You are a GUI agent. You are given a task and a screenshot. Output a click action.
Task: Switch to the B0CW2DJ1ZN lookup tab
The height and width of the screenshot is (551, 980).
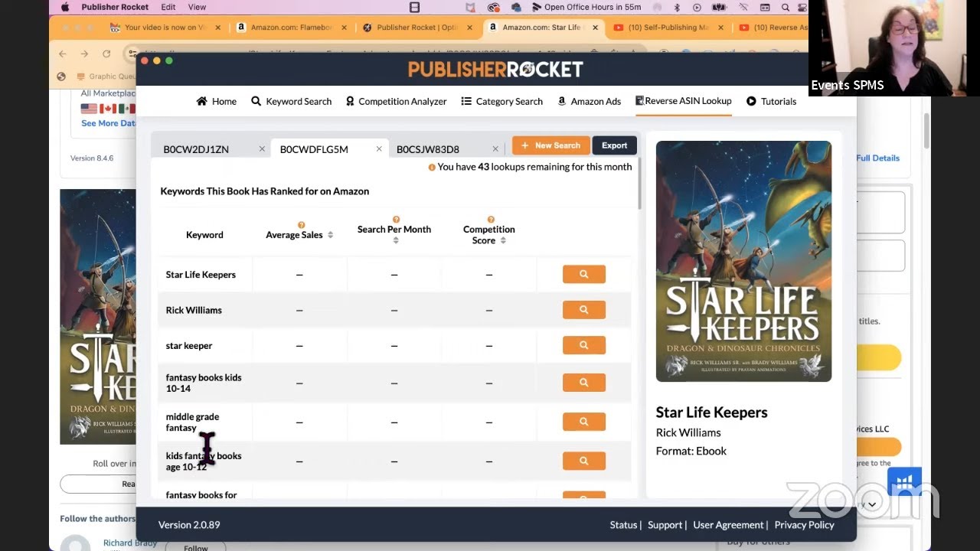(196, 149)
